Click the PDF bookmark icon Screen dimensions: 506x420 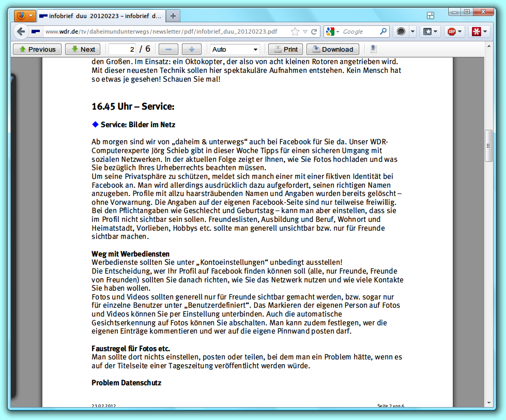(373, 49)
